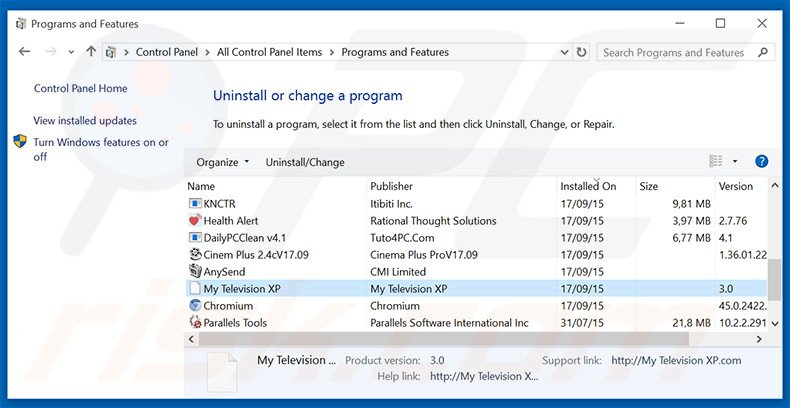Click the Windows shield icon in sidebar
Viewport: 790px width, 408px height.
[x=20, y=141]
